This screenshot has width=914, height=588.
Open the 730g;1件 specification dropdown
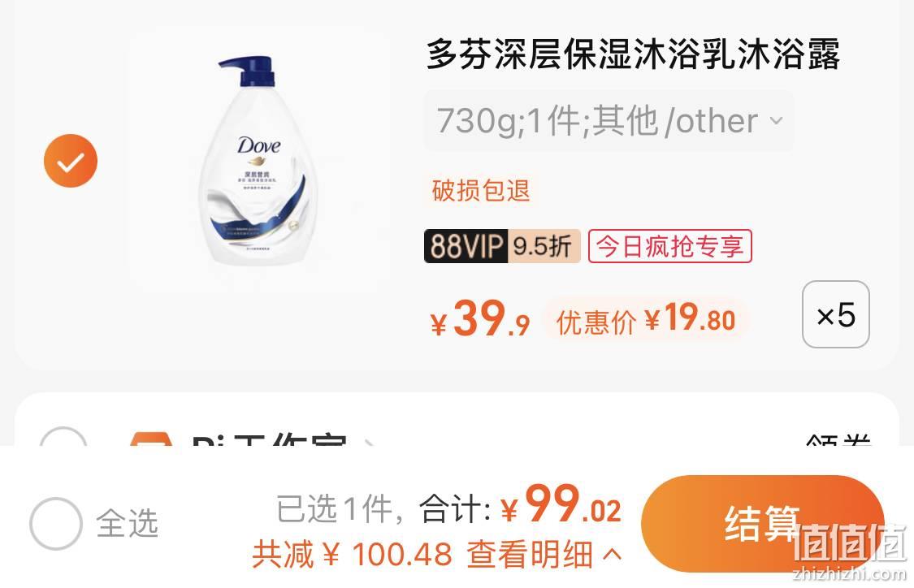[x=609, y=121]
